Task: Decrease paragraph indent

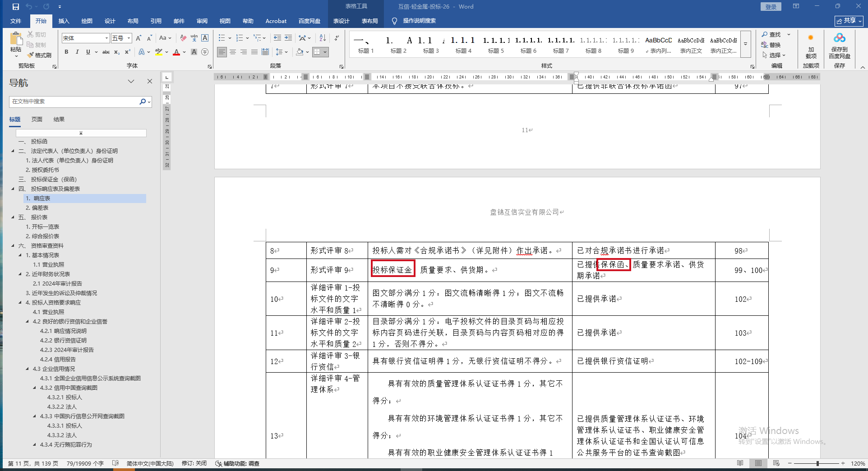Action: click(277, 38)
